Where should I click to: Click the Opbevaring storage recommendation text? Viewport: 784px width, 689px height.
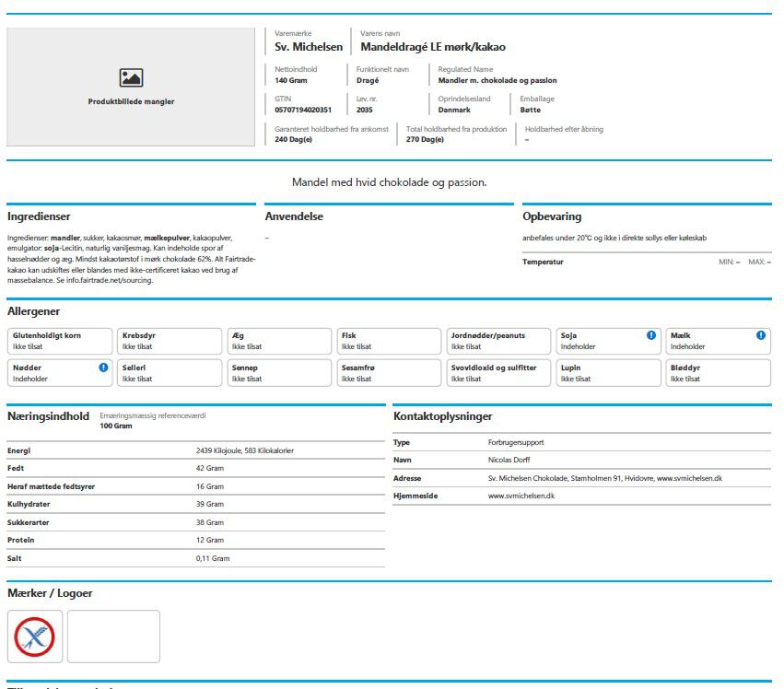(614, 238)
